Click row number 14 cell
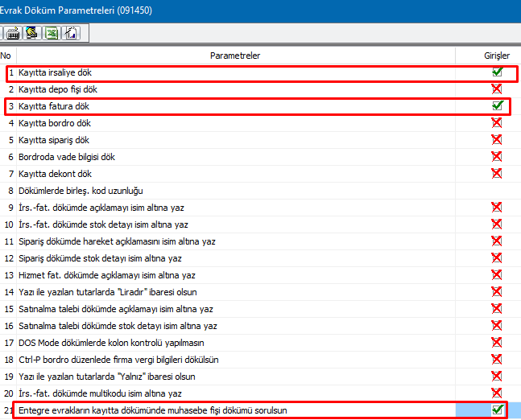 pyautogui.click(x=8, y=292)
